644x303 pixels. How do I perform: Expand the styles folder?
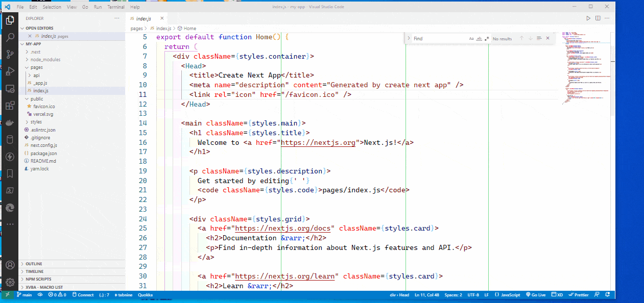tap(27, 122)
